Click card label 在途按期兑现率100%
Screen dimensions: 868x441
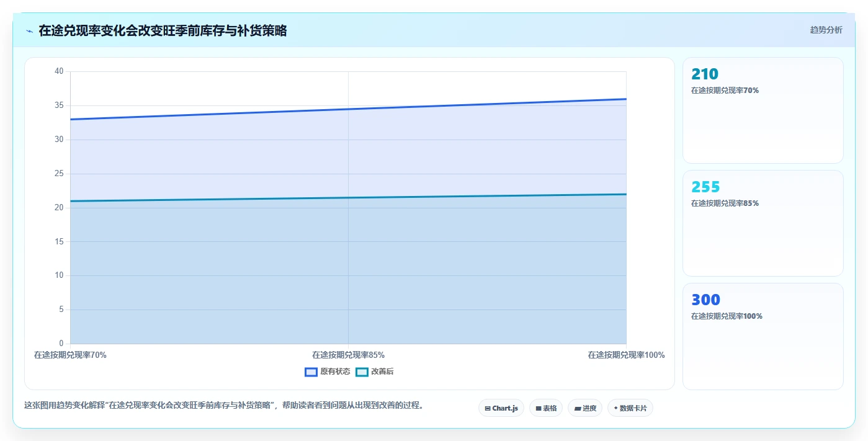(727, 316)
